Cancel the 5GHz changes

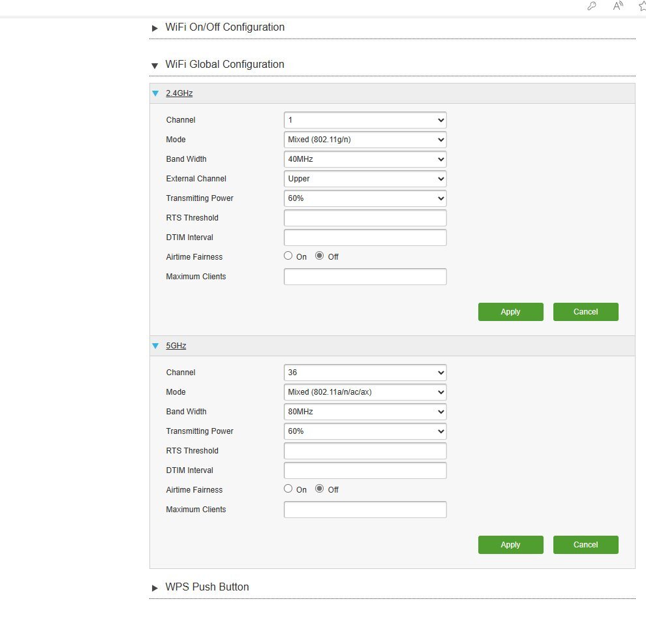(585, 545)
